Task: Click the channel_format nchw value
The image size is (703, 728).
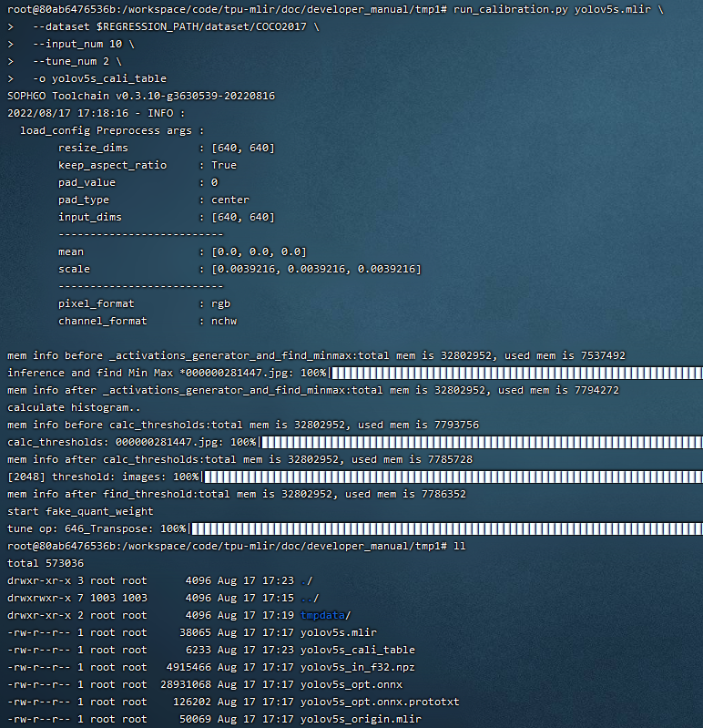Action: tap(223, 321)
